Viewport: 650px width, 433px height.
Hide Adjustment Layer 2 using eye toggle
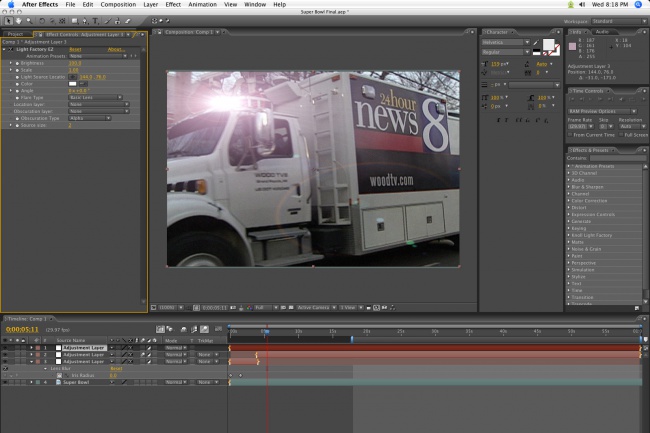point(5,355)
